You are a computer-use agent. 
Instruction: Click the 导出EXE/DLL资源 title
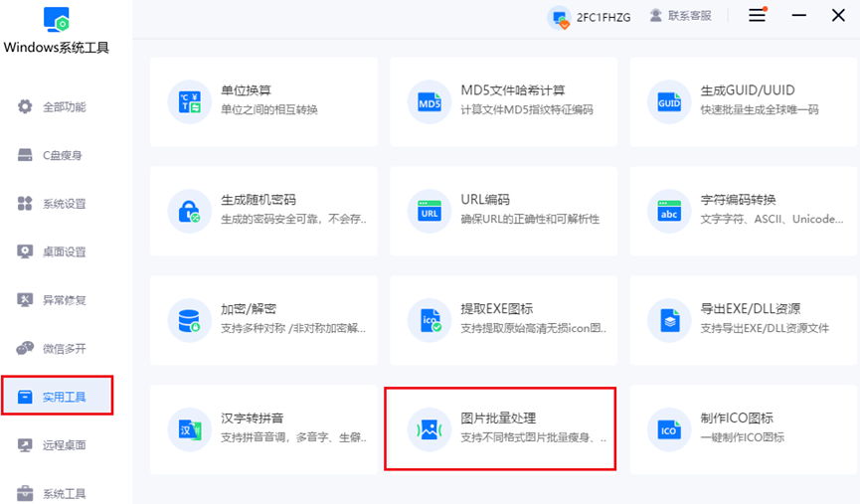[x=751, y=309]
